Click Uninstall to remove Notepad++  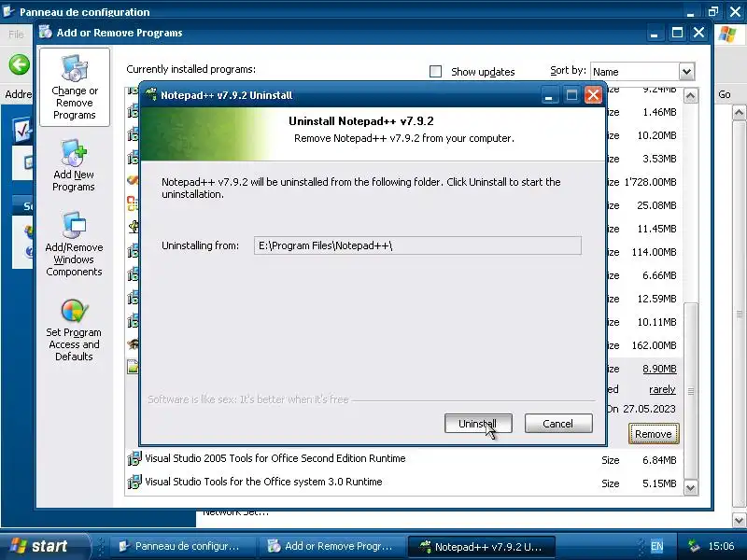tap(478, 424)
